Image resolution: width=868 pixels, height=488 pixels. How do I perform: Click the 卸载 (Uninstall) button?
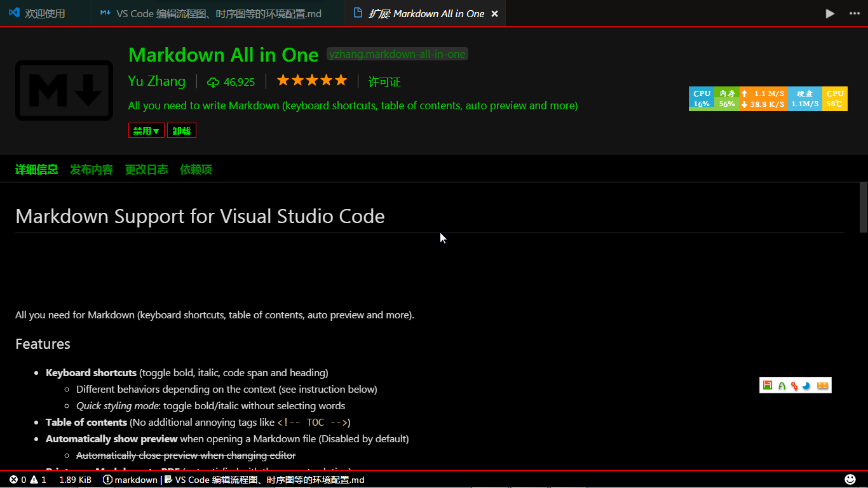coord(182,130)
